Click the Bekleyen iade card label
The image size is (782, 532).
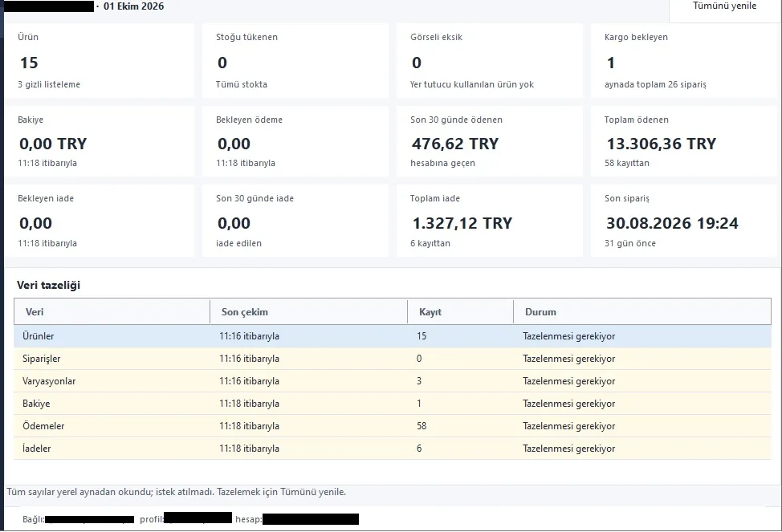tap(46, 198)
